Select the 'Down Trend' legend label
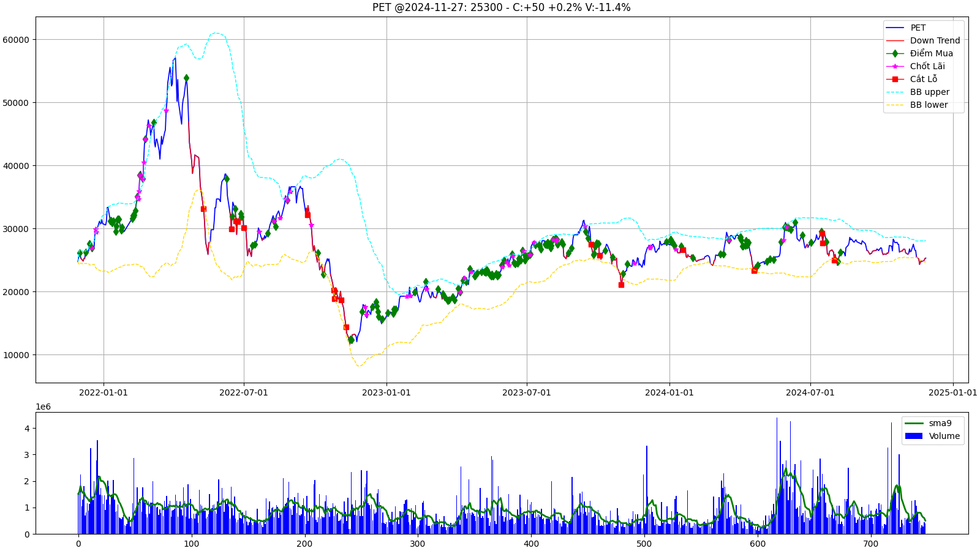This screenshot has width=980, height=551. click(935, 40)
